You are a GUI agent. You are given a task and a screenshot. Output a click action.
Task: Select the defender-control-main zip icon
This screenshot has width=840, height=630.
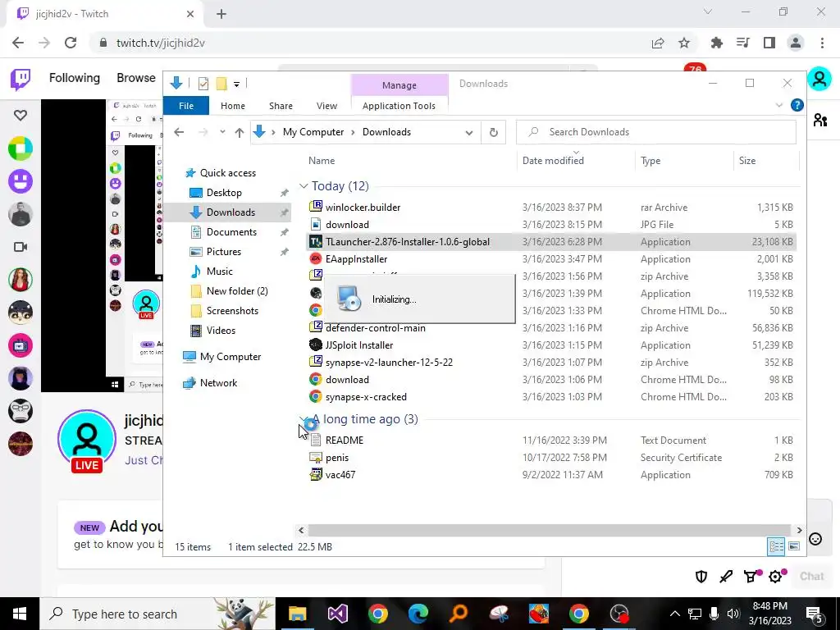point(316,327)
